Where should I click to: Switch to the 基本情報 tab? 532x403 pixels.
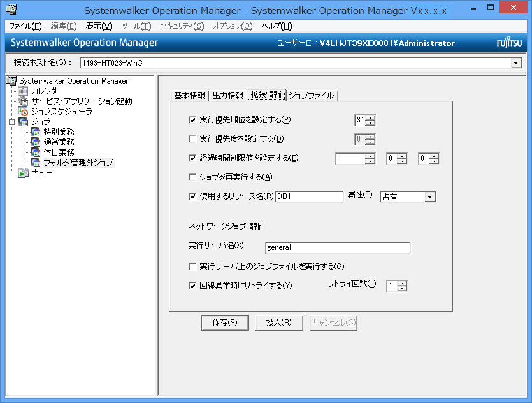[x=190, y=96]
